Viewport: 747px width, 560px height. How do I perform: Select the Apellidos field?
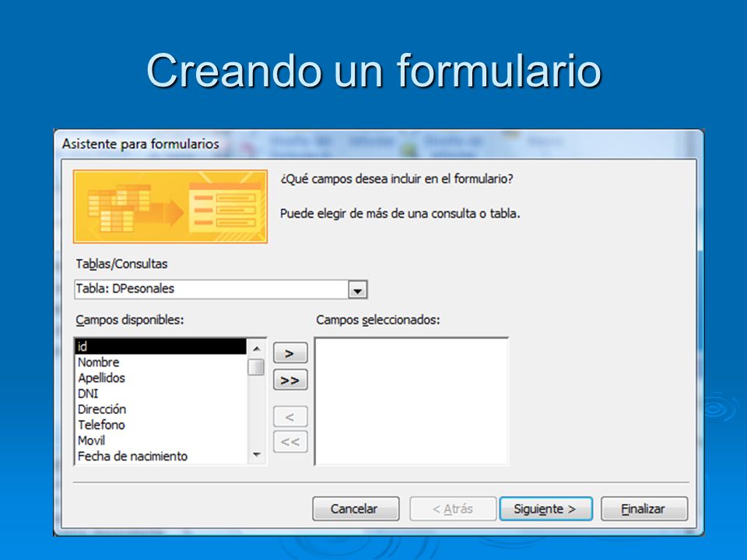pyautogui.click(x=161, y=378)
